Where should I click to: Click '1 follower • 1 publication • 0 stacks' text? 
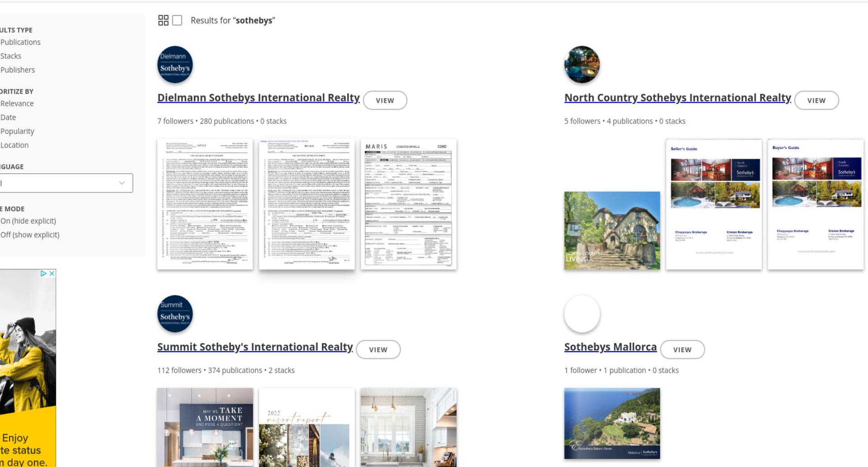pos(622,370)
